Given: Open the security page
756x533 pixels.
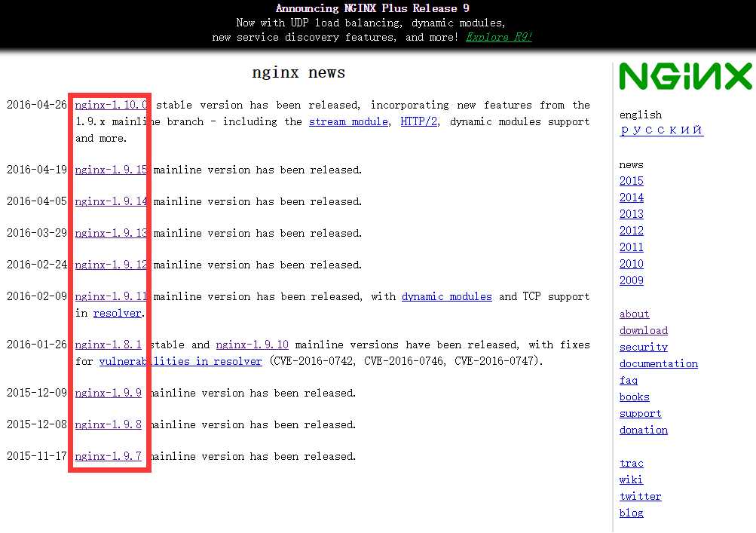Looking at the screenshot, I should (644, 347).
